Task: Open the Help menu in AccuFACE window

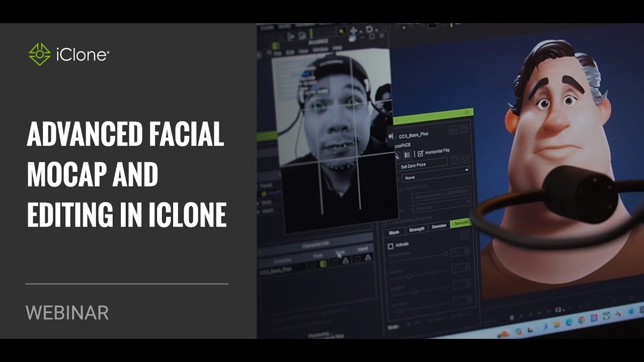Action: click(x=337, y=48)
